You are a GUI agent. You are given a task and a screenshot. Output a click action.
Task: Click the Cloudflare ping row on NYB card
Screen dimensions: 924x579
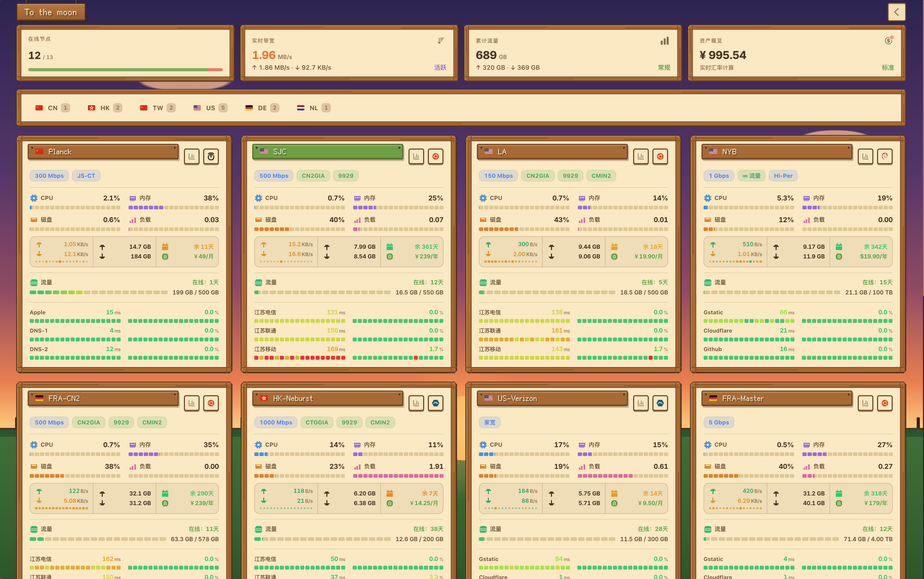pyautogui.click(x=798, y=335)
